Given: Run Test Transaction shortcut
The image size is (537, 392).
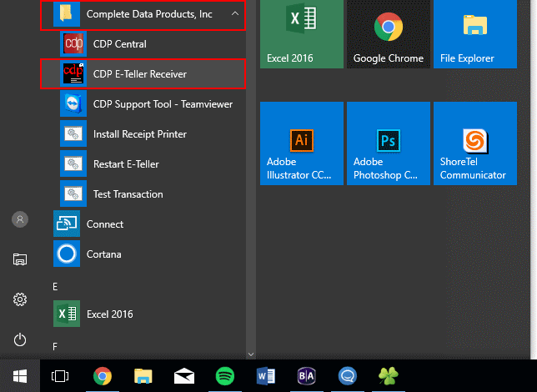Looking at the screenshot, I should [x=143, y=194].
